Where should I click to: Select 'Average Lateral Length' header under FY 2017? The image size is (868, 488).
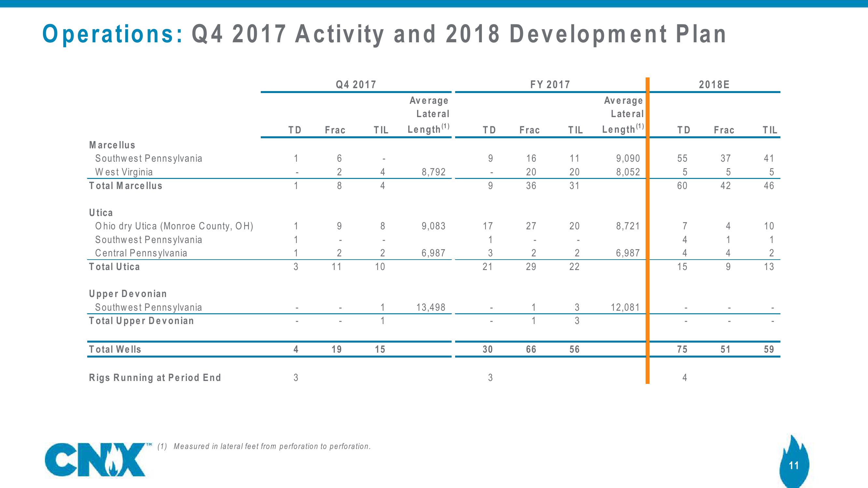click(x=623, y=115)
